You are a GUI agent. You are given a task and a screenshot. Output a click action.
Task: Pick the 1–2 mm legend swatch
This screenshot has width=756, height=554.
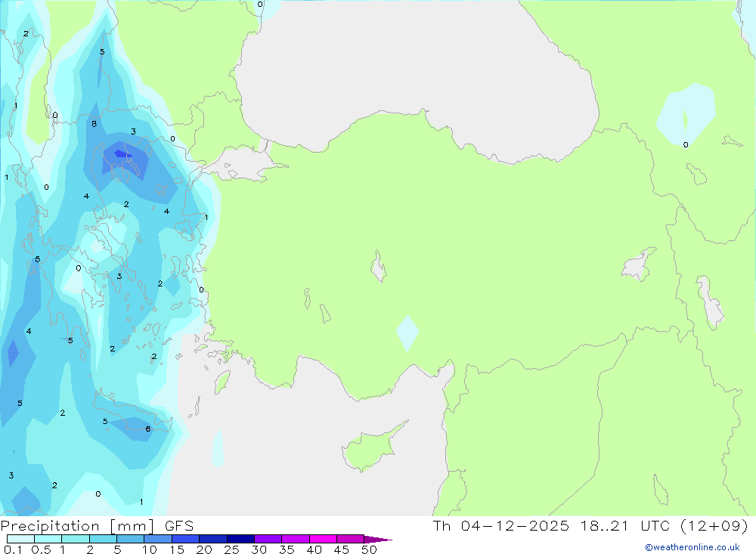pos(75,539)
